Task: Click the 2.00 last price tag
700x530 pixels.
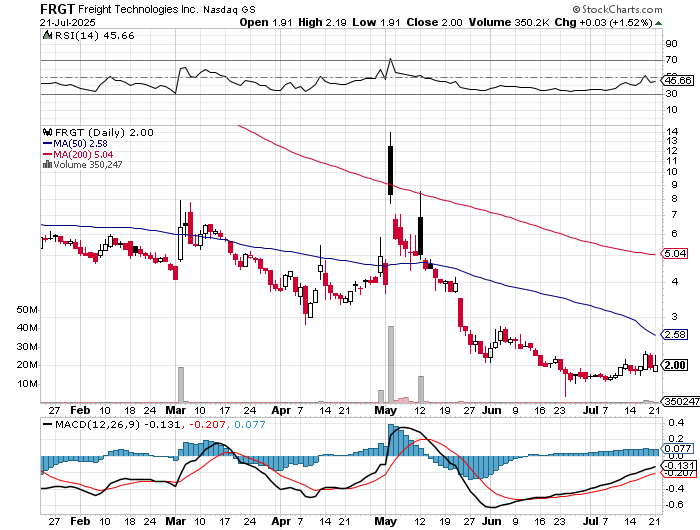Action: (675, 365)
